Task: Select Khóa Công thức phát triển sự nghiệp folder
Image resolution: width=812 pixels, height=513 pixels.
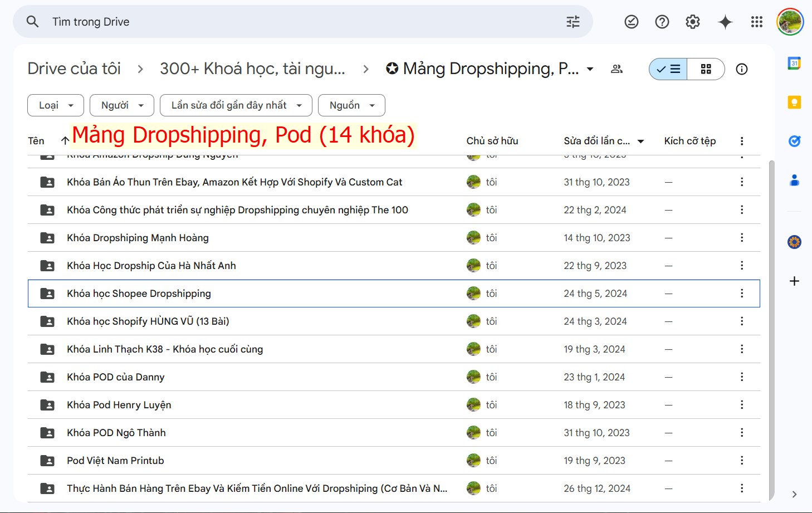Action: pyautogui.click(x=394, y=210)
